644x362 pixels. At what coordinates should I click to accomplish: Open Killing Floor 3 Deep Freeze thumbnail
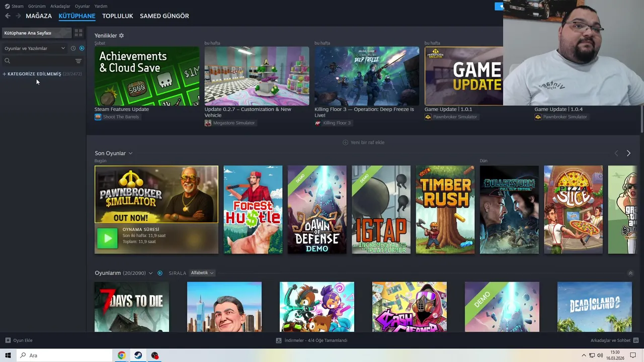(x=367, y=76)
